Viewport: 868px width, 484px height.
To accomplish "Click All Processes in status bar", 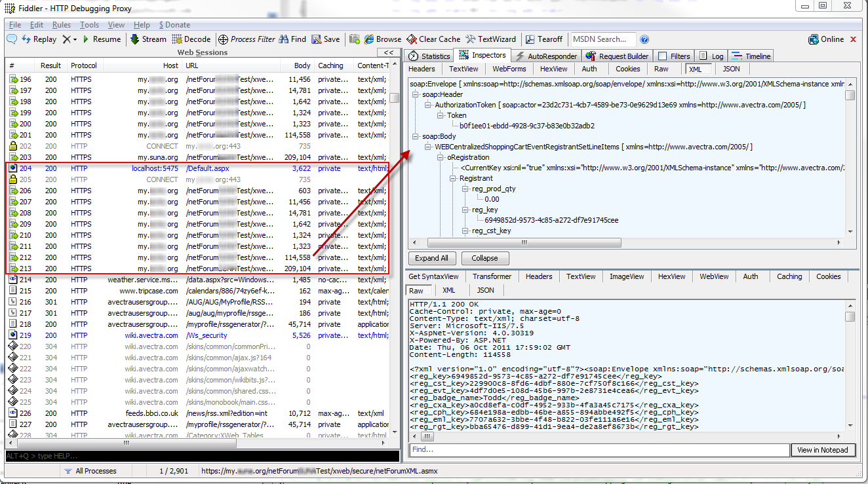I will click(x=90, y=471).
